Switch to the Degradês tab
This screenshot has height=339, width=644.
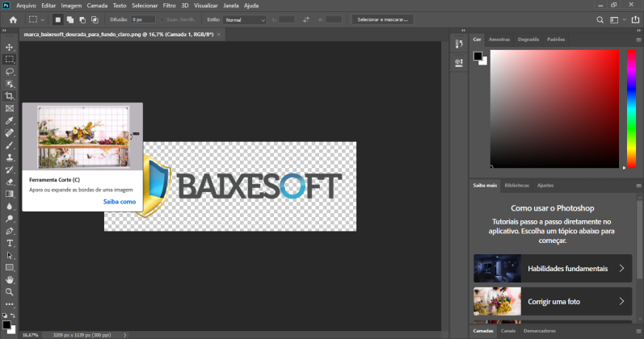point(528,40)
